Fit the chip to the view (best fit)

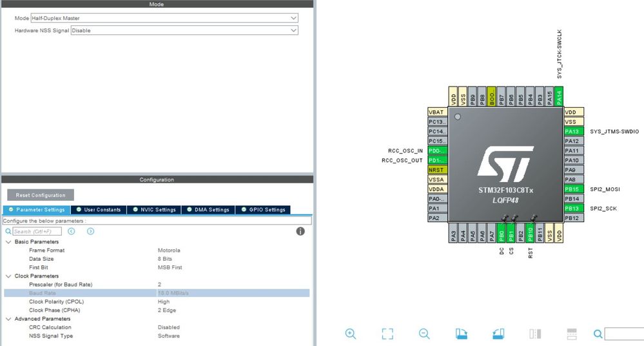387,334
